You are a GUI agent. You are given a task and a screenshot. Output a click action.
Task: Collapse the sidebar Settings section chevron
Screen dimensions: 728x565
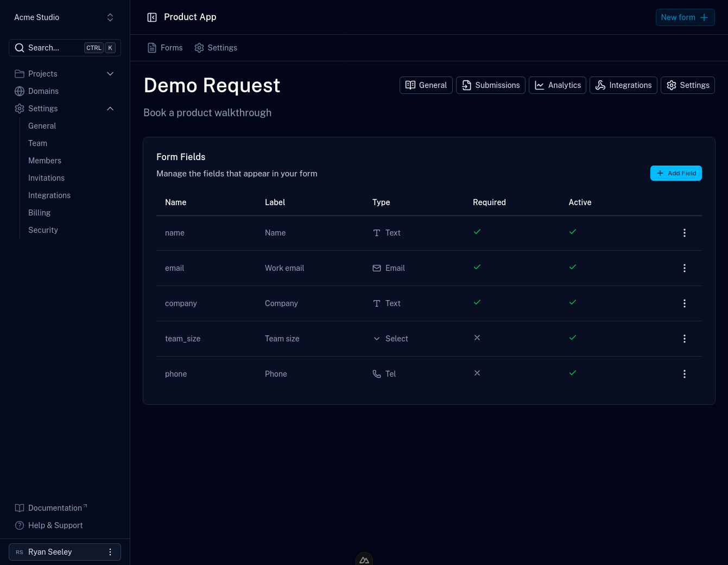point(110,109)
